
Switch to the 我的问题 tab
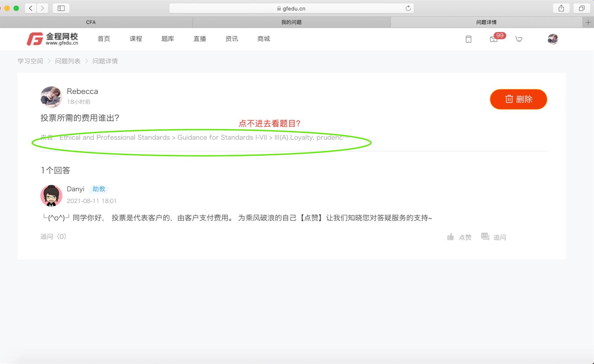pyautogui.click(x=291, y=22)
